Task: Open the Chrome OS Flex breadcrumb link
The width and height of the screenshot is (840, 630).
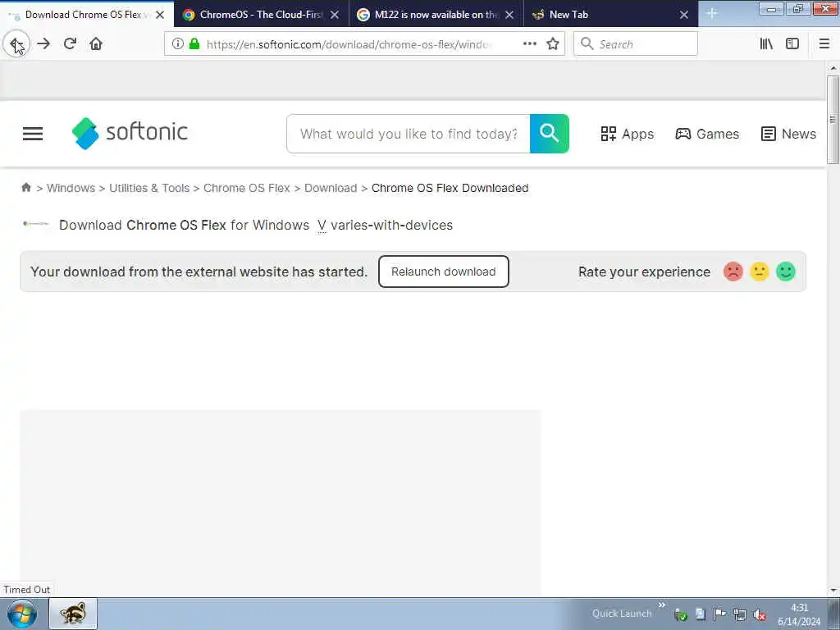Action: (x=246, y=188)
